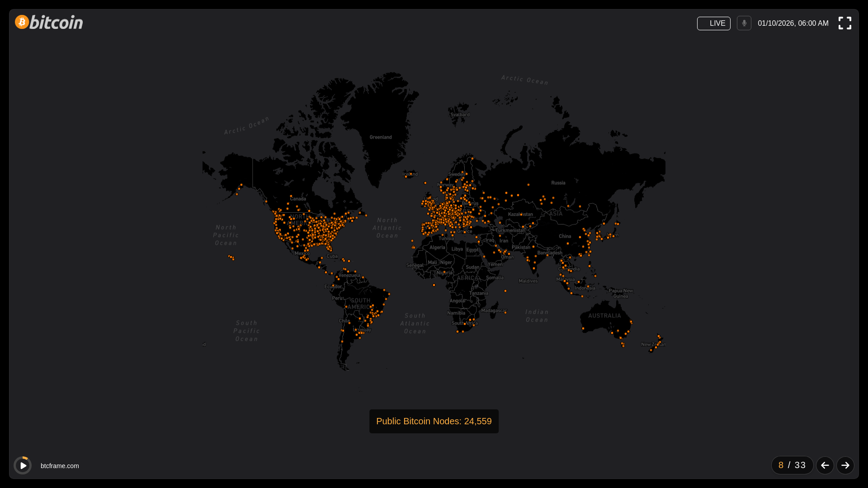Click the Madagascar label on map
The height and width of the screenshot is (488, 868).
[x=494, y=310]
